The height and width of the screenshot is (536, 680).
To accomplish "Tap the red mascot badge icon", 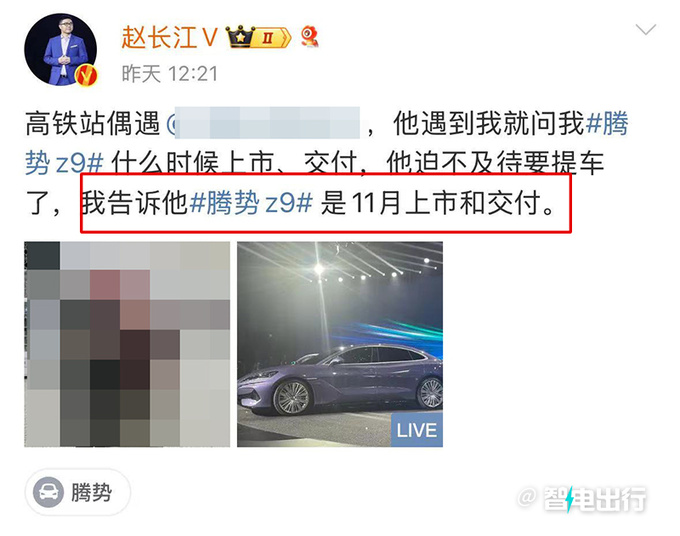I will 310,36.
